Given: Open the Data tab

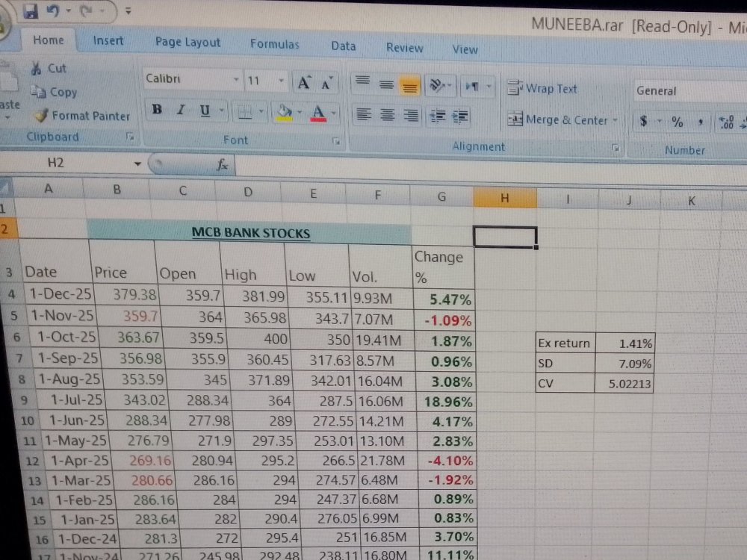Looking at the screenshot, I should (344, 46).
